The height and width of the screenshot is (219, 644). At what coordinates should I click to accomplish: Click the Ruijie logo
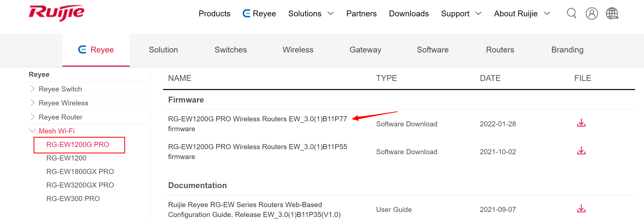click(x=57, y=13)
